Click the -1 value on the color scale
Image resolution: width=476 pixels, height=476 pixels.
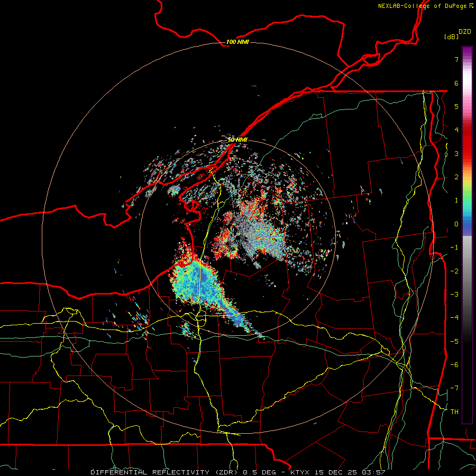(454, 248)
